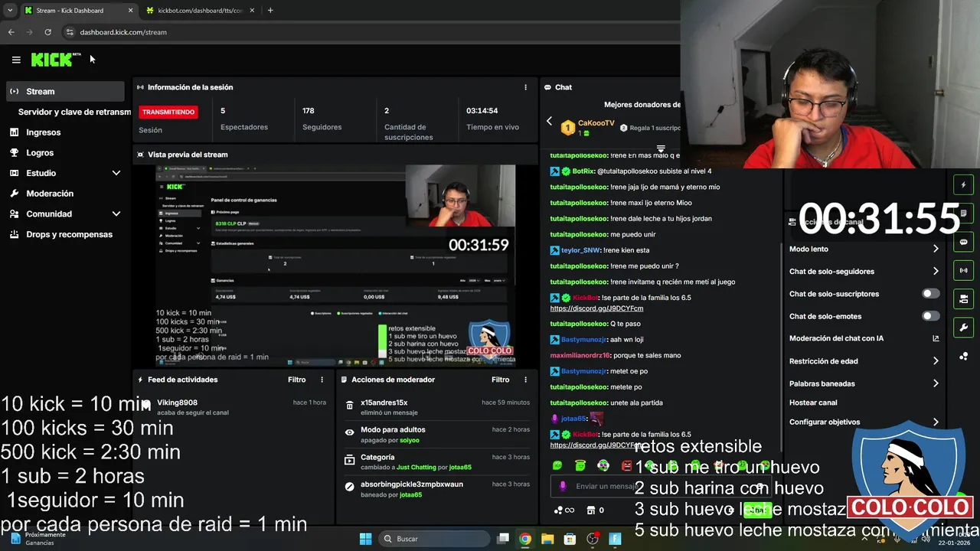Open File Explorer from taskbar
This screenshot has width=980, height=551.
coord(547,539)
